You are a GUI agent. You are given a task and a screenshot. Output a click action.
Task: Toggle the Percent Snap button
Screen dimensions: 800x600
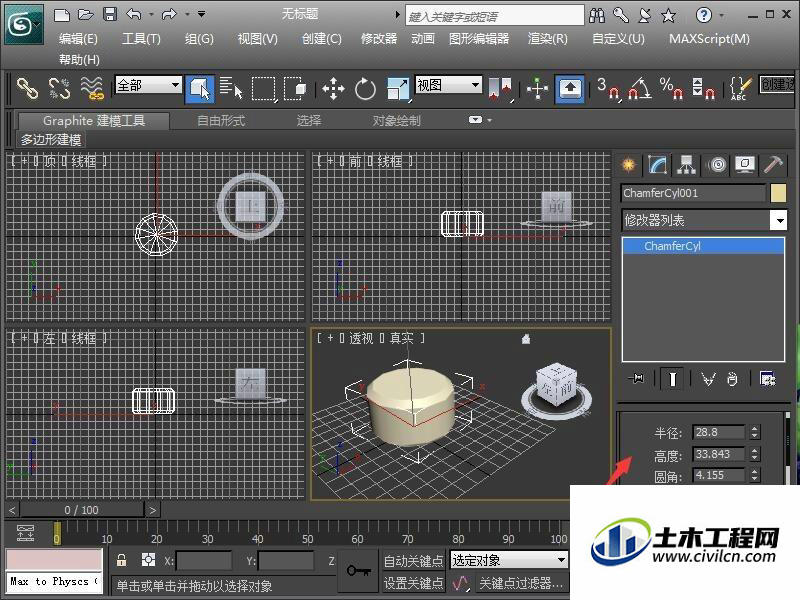point(671,89)
